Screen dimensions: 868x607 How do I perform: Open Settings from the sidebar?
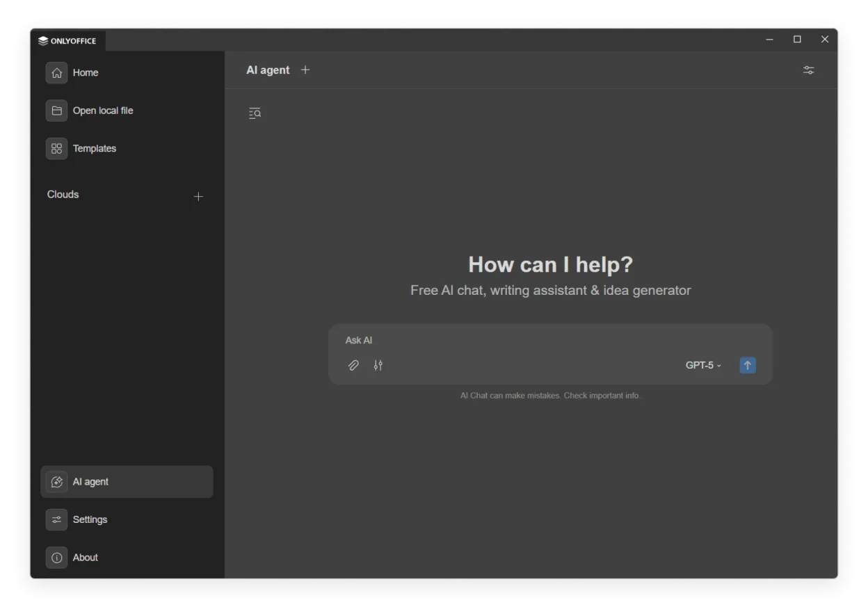tap(127, 519)
